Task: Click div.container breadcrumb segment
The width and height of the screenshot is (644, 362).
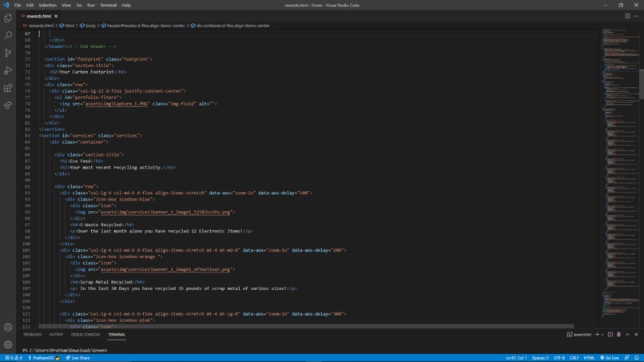Action: (x=233, y=26)
